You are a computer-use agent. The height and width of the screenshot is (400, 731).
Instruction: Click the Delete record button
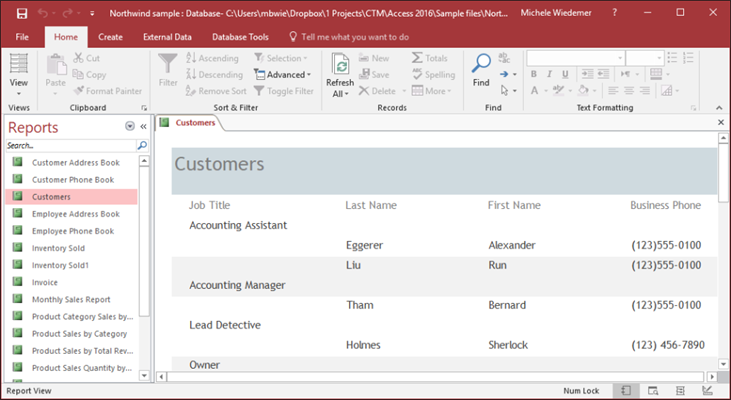tap(378, 91)
